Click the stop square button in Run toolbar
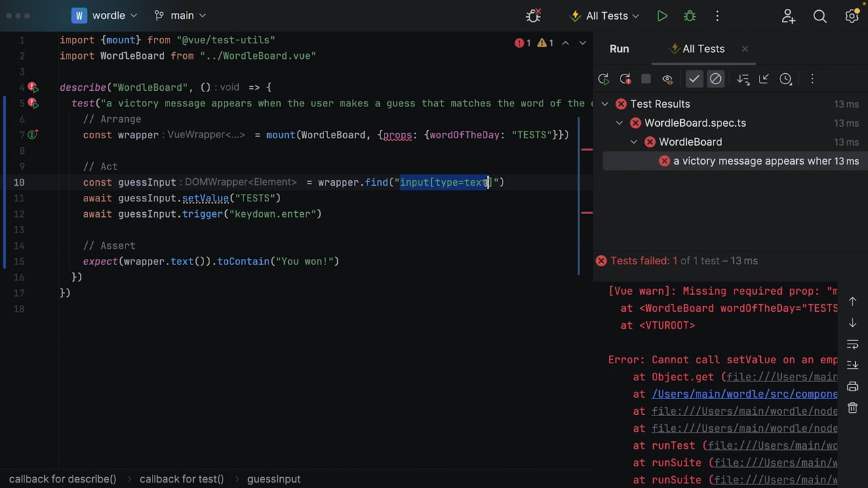Screen dimensions: 868x488 click(646, 79)
